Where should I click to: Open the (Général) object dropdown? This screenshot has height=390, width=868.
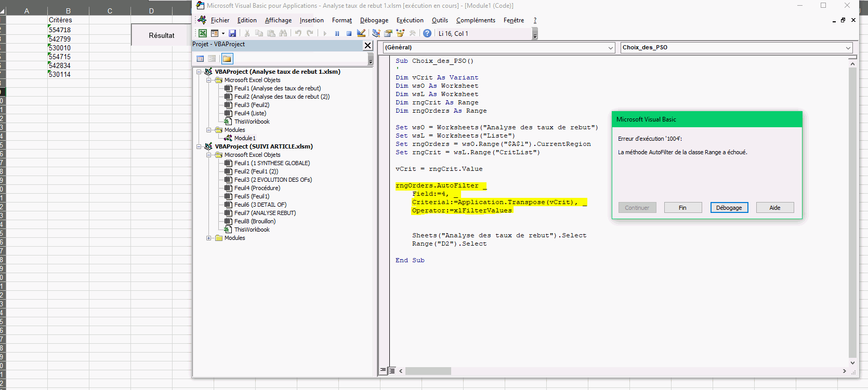coord(611,48)
